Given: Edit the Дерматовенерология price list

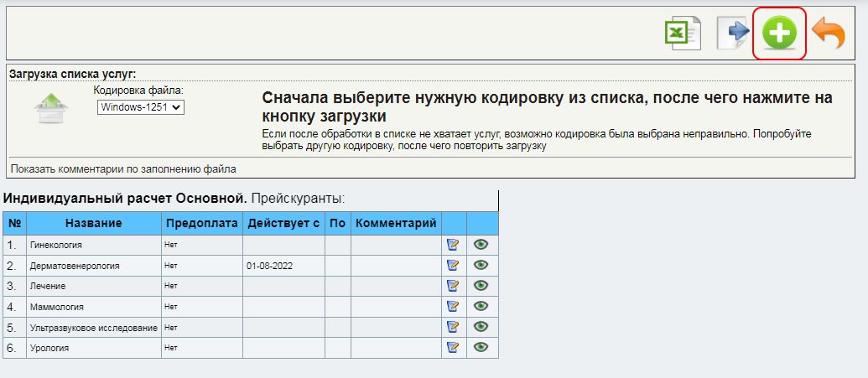Looking at the screenshot, I should [x=454, y=265].
